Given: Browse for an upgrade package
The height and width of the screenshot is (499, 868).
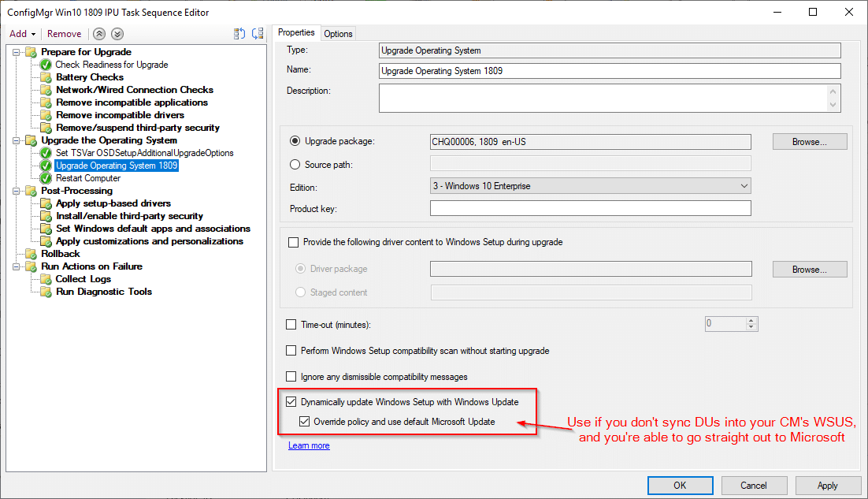Looking at the screenshot, I should (x=810, y=142).
